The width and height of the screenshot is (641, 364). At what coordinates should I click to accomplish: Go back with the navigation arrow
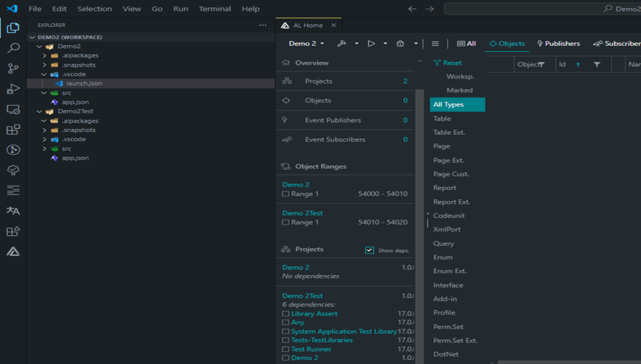coord(412,9)
